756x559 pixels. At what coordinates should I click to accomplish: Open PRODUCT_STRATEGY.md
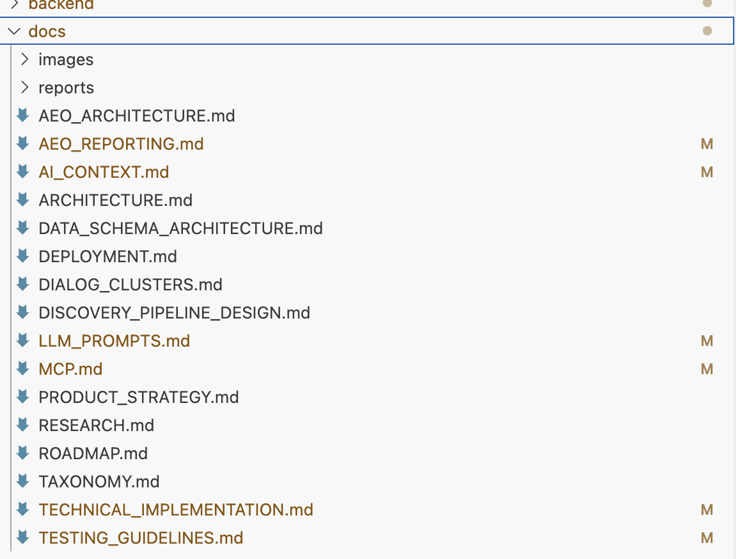tap(138, 397)
